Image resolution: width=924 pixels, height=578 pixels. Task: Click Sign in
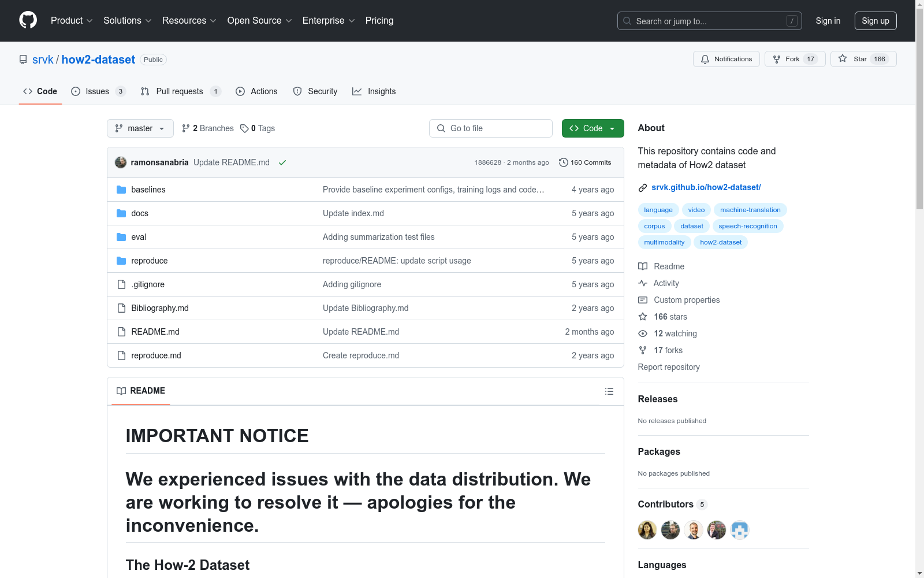828,21
